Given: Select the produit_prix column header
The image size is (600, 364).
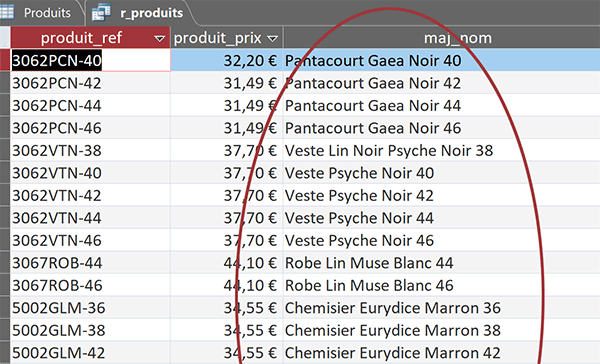Looking at the screenshot, I should click(x=226, y=38).
